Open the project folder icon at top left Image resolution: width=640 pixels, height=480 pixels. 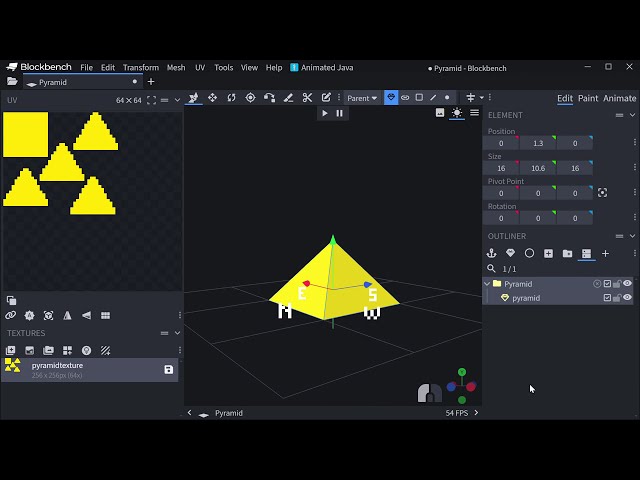pos(12,82)
